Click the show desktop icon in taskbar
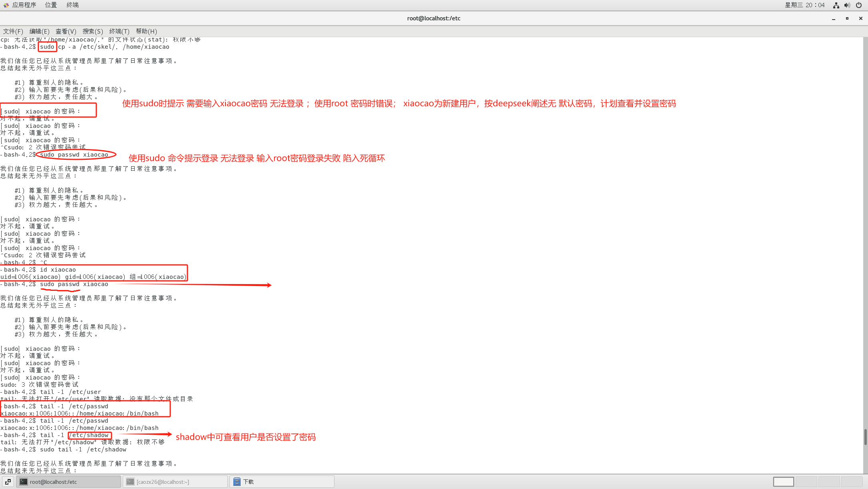 8,482
